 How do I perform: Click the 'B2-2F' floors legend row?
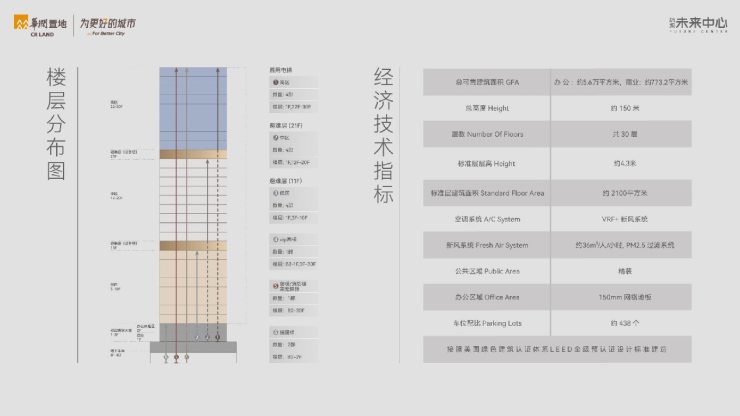tap(294, 357)
